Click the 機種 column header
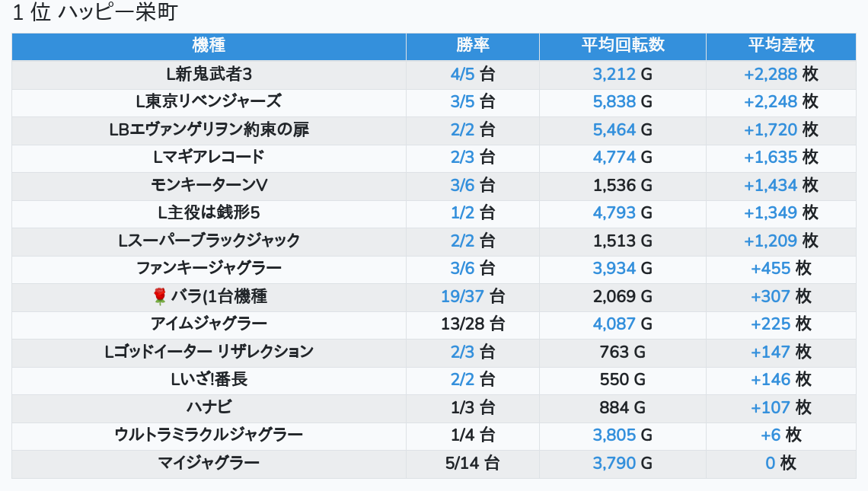Viewport: 868px width, 491px height. pyautogui.click(x=209, y=45)
